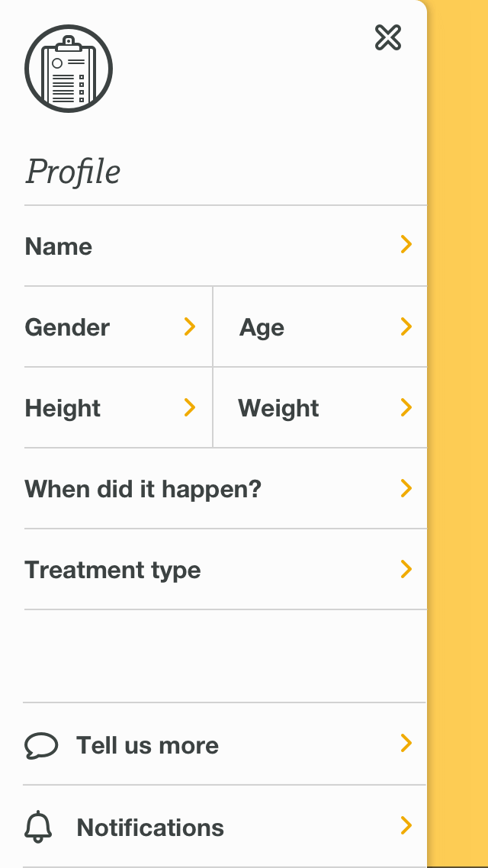Tap the Height entry

tap(63, 408)
